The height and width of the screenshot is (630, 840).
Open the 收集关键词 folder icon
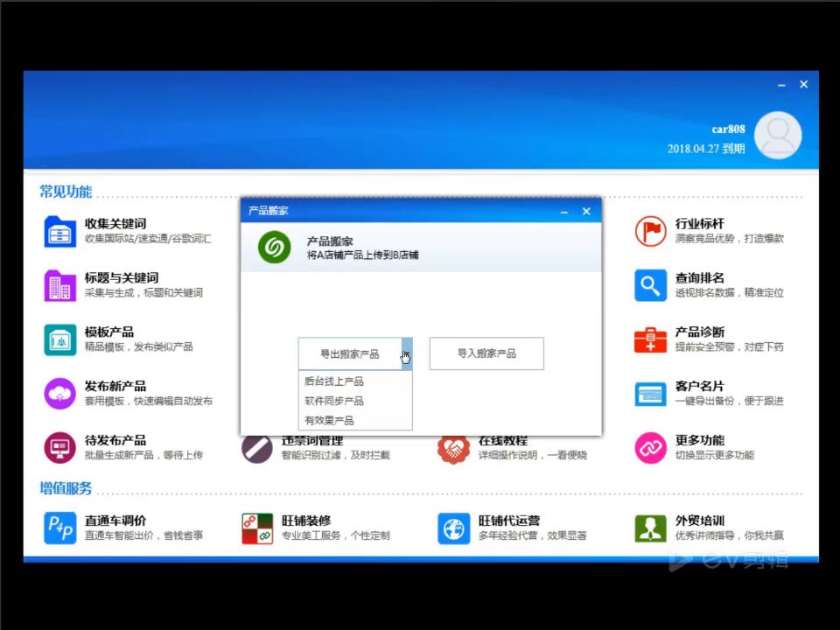pos(60,231)
